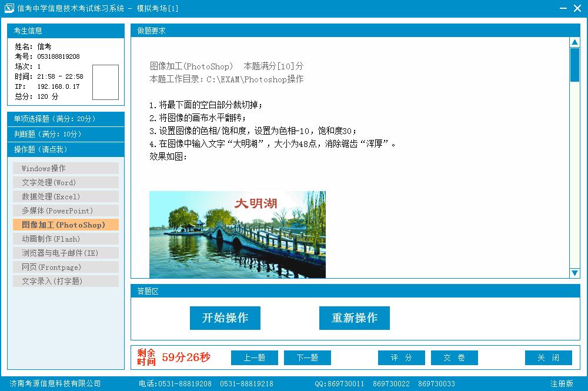Select 文字录入(打字题) at the sidebar bottom
The image size is (588, 391).
coord(65,280)
